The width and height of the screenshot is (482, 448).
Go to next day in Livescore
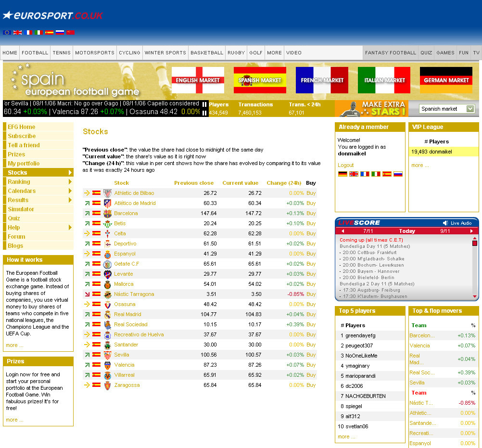[x=471, y=231]
